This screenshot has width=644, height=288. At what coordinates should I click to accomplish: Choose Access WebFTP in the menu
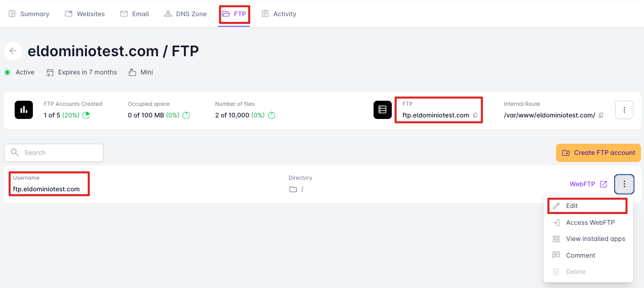[x=590, y=222]
